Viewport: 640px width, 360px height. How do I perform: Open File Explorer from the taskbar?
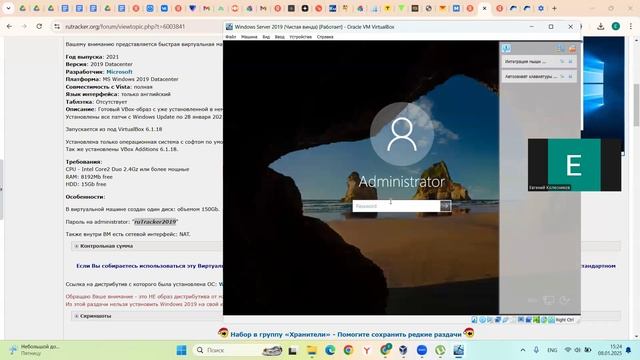[x=312, y=350]
